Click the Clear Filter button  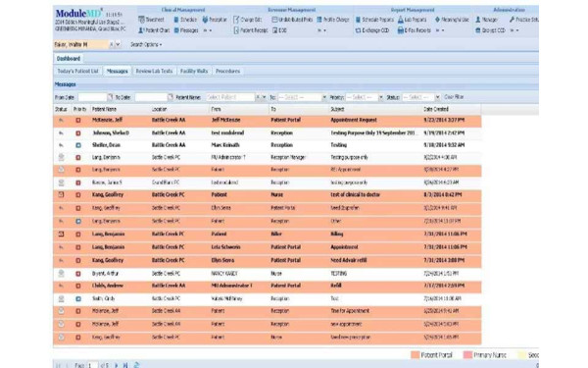point(454,97)
